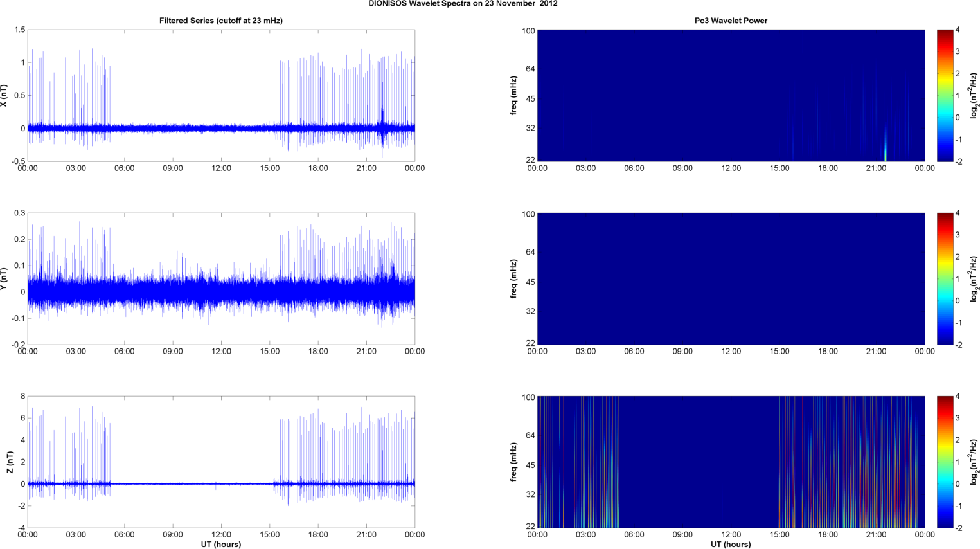Image resolution: width=980 pixels, height=549 pixels.
Task: Click the "15:00" tick under the top spectrogram
Action: coord(780,168)
